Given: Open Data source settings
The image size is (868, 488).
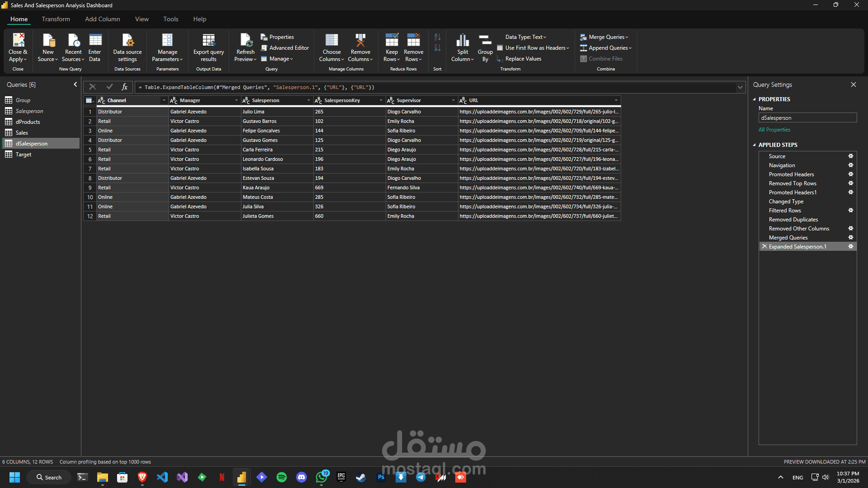Looking at the screenshot, I should (x=127, y=41).
